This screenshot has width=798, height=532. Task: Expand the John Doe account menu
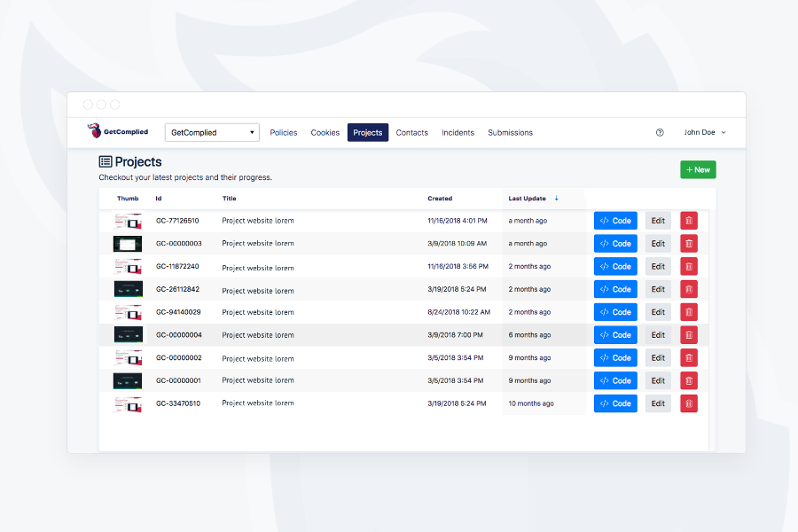click(x=704, y=131)
